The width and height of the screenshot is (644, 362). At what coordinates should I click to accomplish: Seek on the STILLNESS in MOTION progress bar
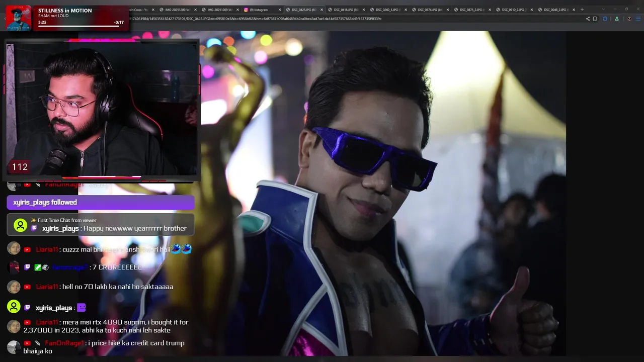click(81, 26)
